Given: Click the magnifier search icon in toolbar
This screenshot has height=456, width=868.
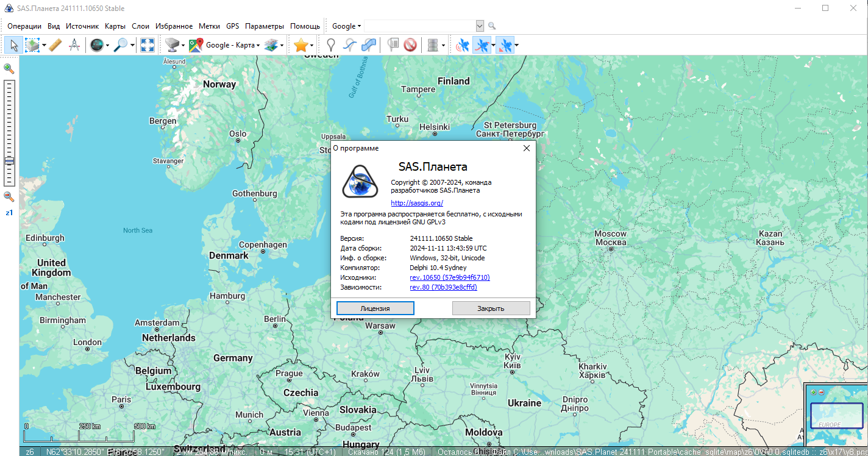Looking at the screenshot, I should pyautogui.click(x=121, y=45).
